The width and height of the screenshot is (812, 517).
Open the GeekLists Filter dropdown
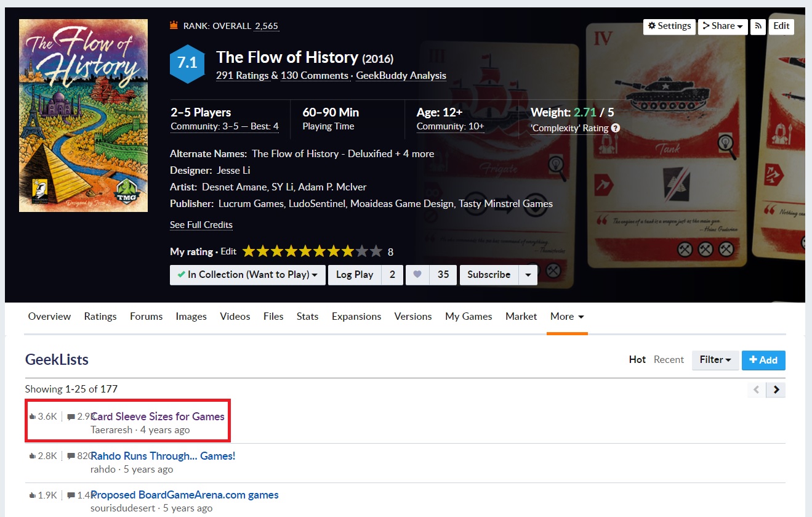click(x=715, y=360)
